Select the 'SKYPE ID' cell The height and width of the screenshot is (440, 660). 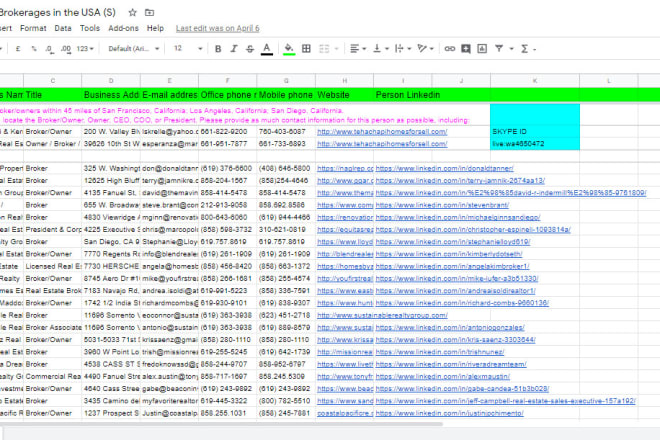click(x=535, y=132)
